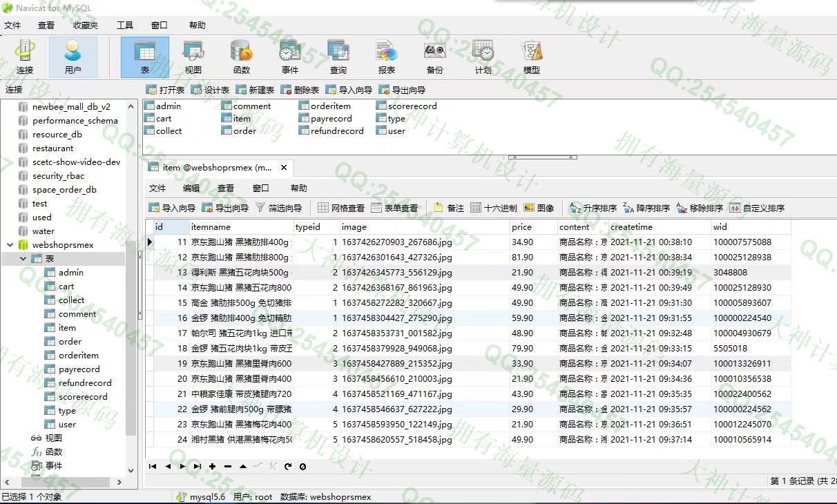
Task: Sort with 降序排序 descending
Action: [x=646, y=208]
